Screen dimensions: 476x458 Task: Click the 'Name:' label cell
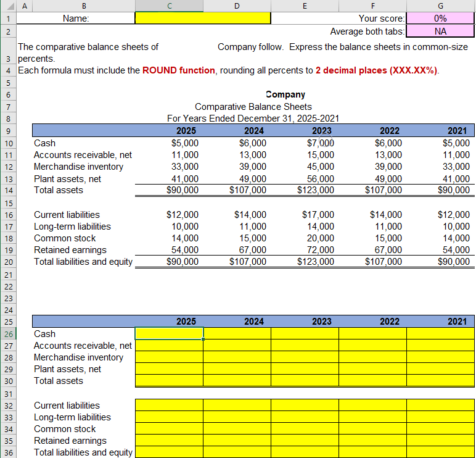tap(76, 19)
